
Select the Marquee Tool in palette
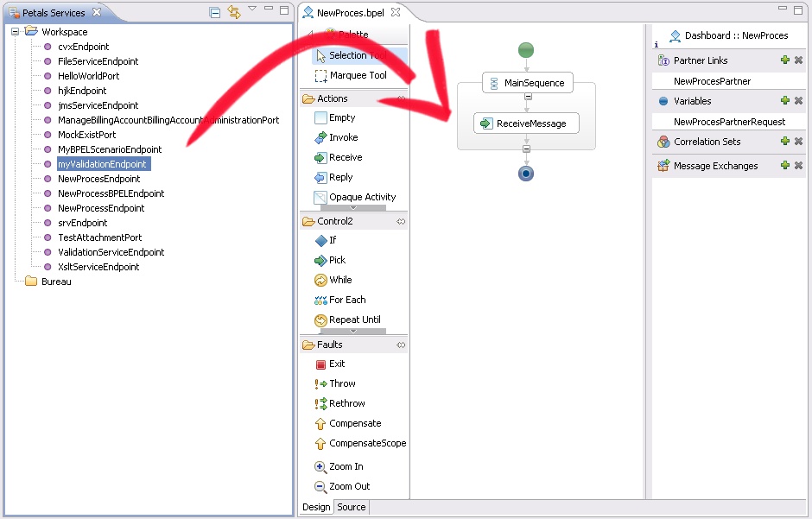[357, 75]
